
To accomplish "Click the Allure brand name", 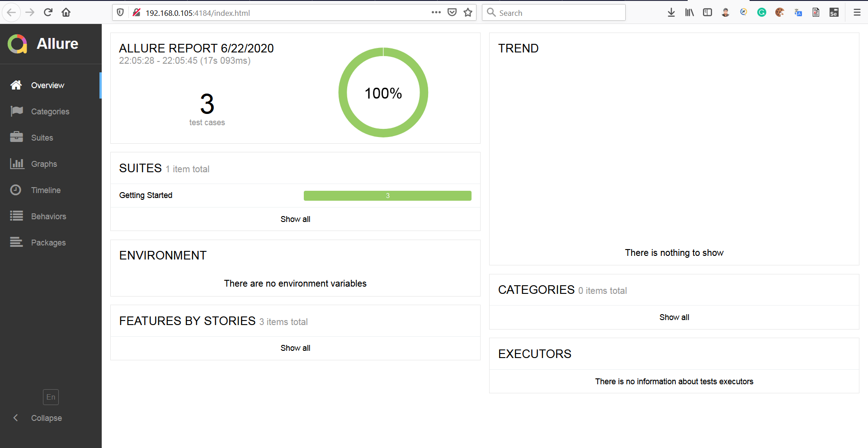I will tap(57, 44).
